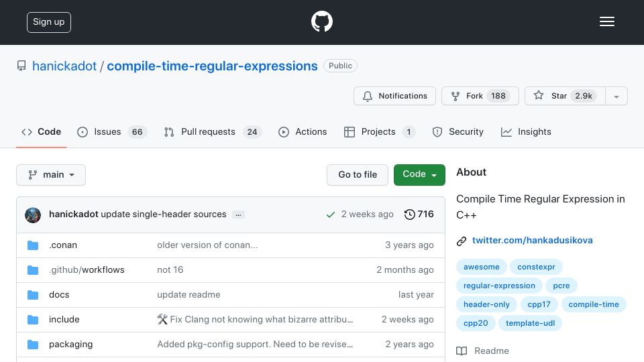Image resolution: width=644 pixels, height=362 pixels.
Task: Click the 188 fork count
Action: click(498, 96)
